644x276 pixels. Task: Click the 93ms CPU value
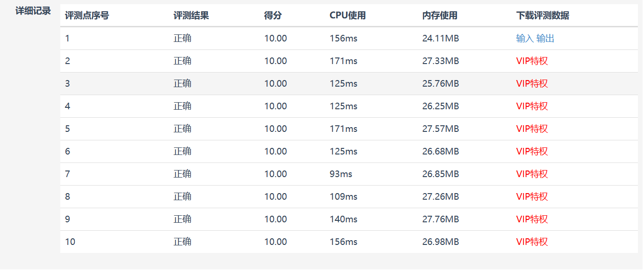click(x=341, y=174)
